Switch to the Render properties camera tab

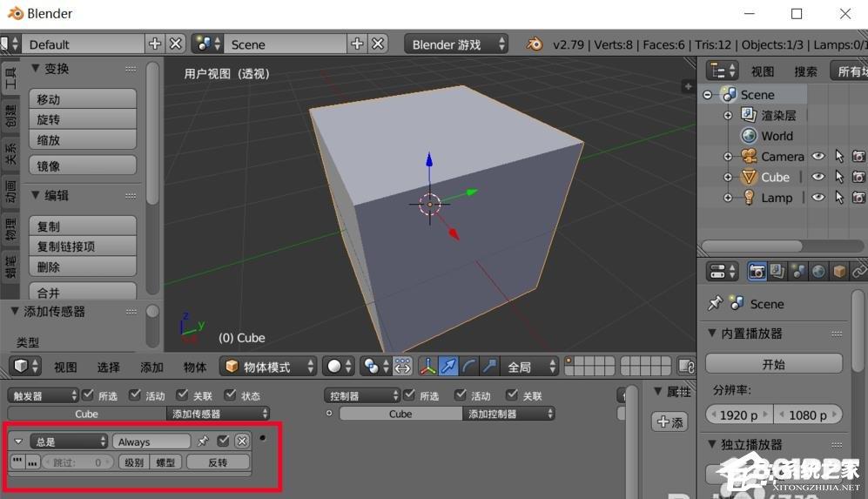757,272
